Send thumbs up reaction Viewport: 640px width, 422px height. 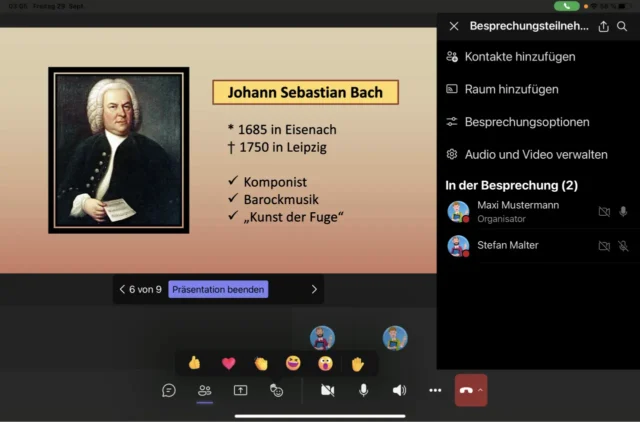(x=194, y=363)
